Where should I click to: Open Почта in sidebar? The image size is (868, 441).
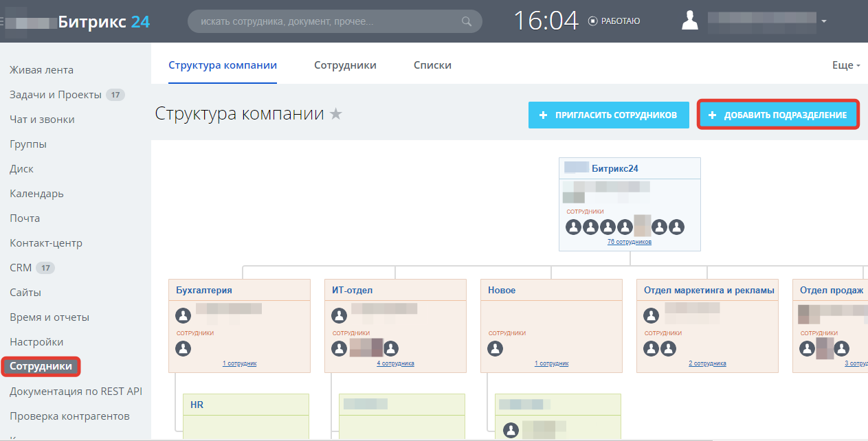click(25, 218)
